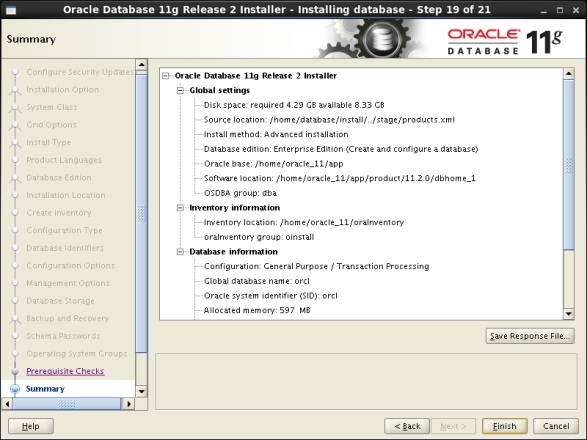Select the Install Type step
Screen dimensions: 587x440
pos(48,142)
